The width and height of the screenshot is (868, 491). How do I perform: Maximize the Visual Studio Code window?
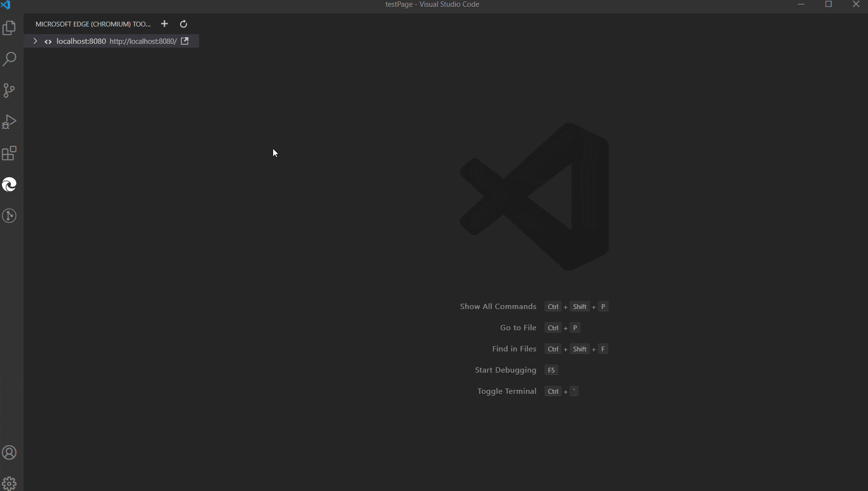(x=829, y=4)
